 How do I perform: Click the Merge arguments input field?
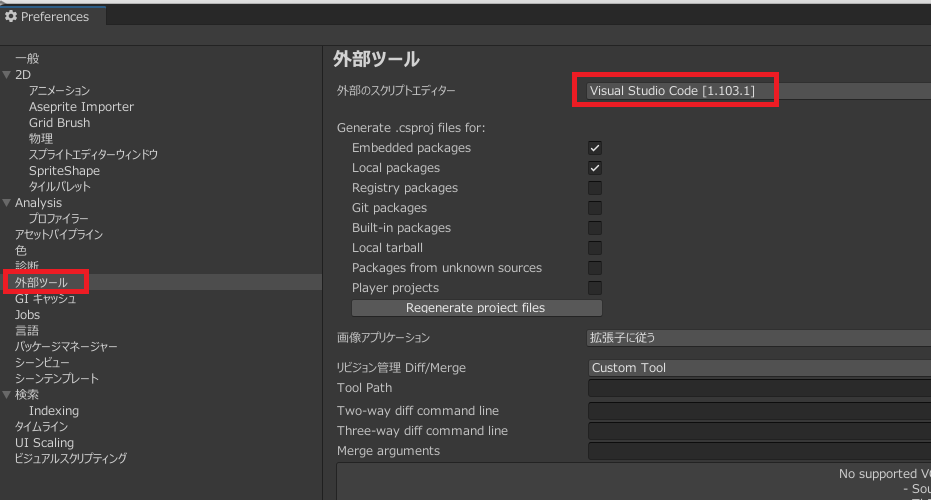coord(759,451)
